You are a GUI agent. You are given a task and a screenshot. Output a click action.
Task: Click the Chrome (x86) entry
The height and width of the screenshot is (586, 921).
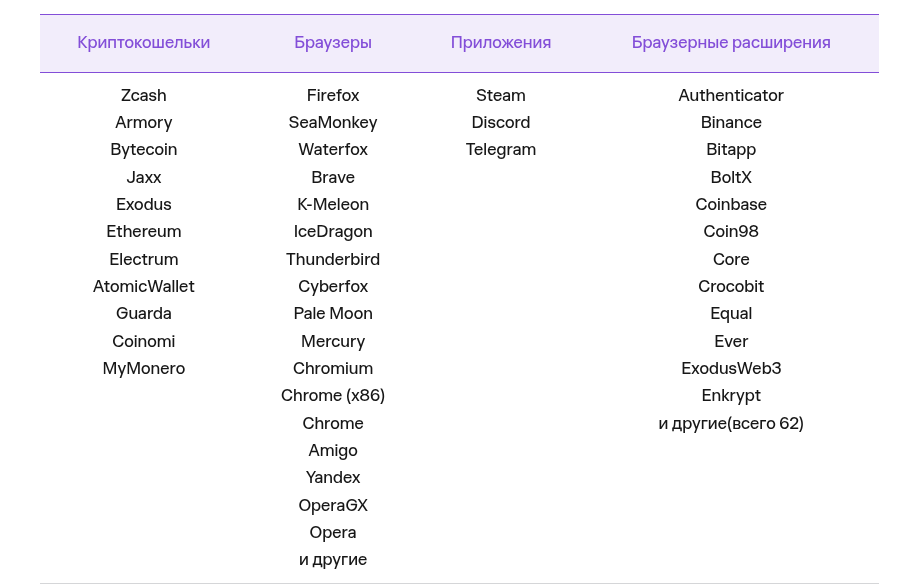(x=333, y=396)
